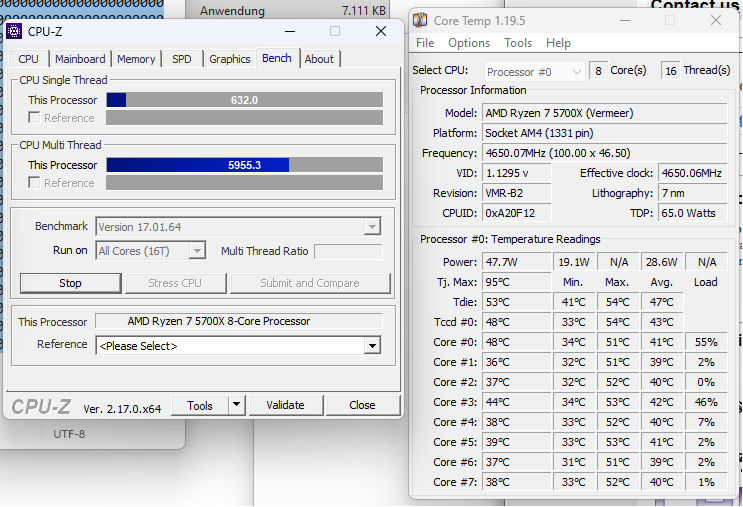
Task: Expand the Benchmark version dropdown
Action: point(372,227)
